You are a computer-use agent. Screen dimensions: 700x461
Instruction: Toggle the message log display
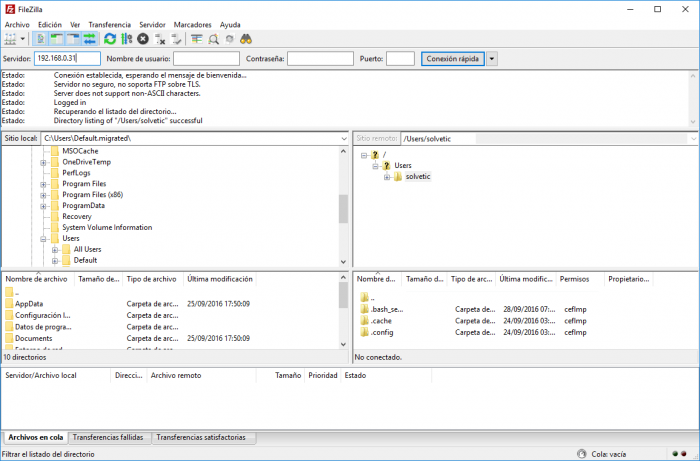[41, 39]
